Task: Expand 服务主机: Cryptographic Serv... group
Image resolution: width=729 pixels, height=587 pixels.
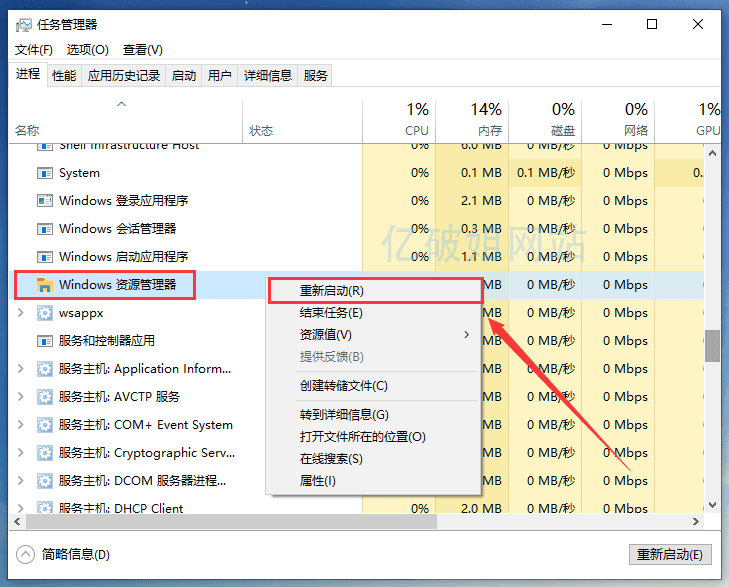Action: coord(20,453)
